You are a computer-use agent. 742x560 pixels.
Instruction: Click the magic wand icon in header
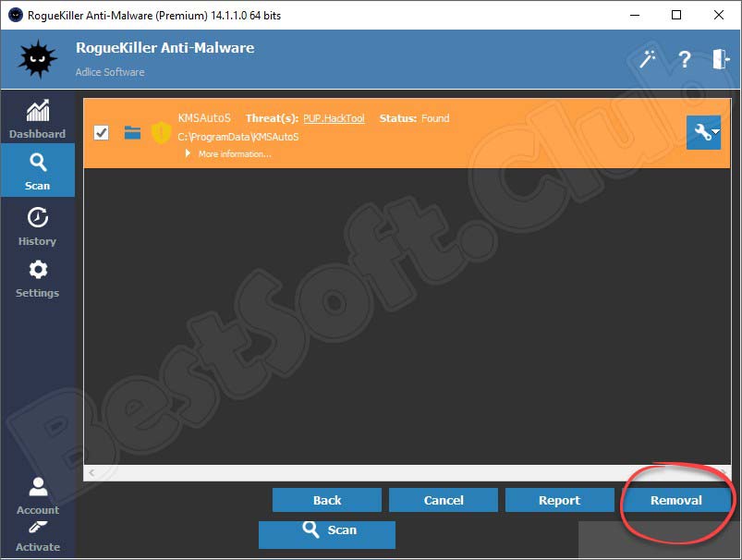pos(648,59)
